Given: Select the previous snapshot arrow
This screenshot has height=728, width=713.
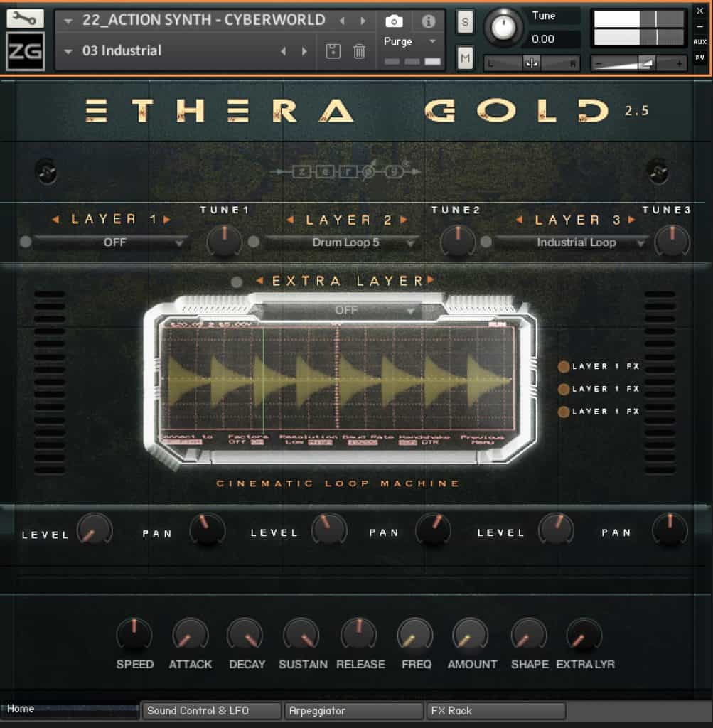Looking at the screenshot, I should tap(283, 51).
